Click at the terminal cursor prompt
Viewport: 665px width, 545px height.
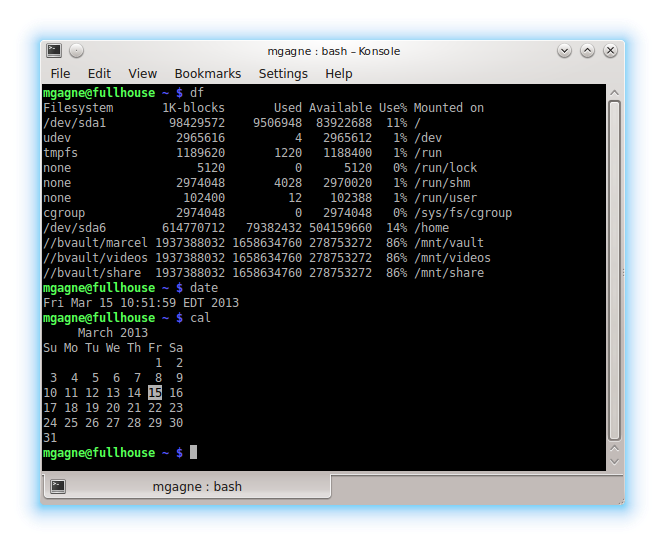click(193, 453)
